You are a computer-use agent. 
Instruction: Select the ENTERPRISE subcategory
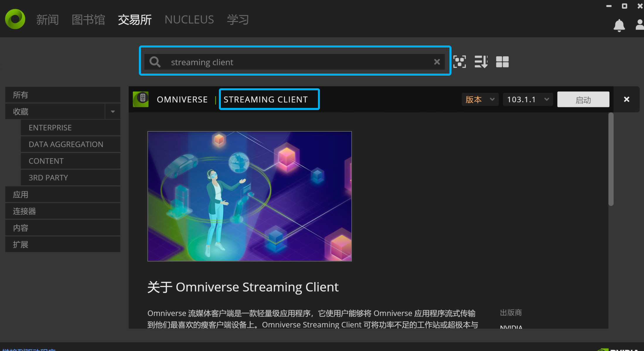[71, 128]
